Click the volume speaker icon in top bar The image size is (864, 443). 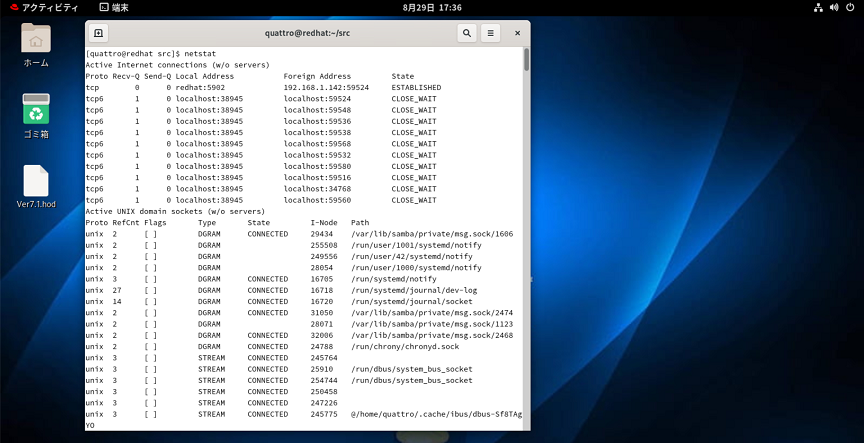(834, 7)
